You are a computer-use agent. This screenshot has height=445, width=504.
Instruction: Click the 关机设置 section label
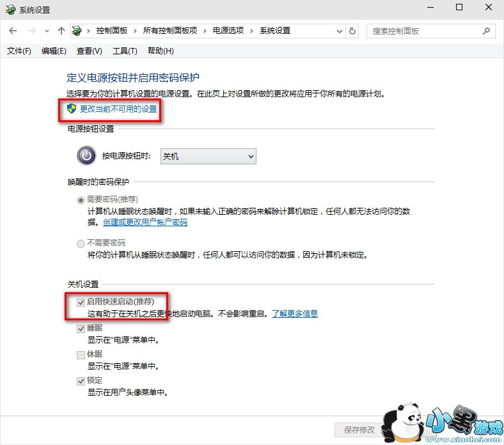tap(83, 285)
